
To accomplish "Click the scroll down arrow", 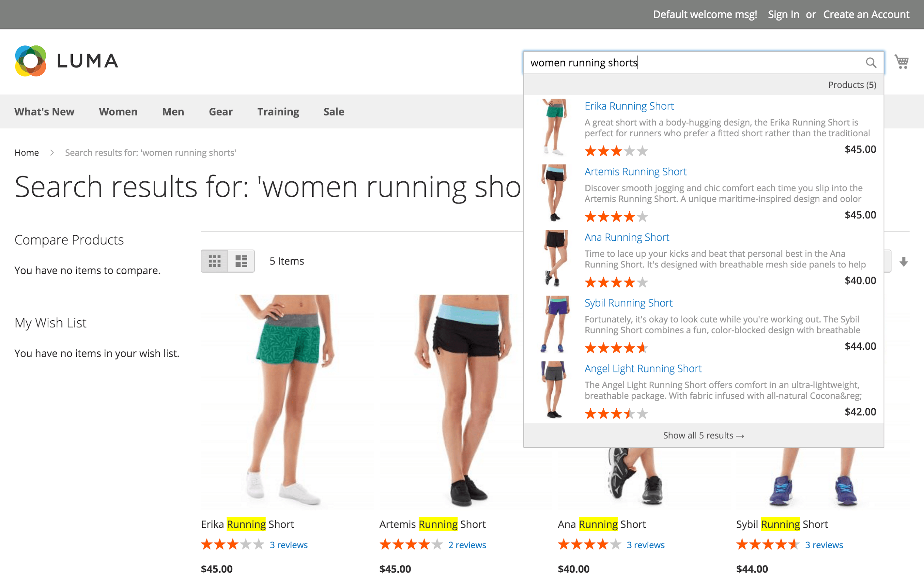I will tap(906, 260).
